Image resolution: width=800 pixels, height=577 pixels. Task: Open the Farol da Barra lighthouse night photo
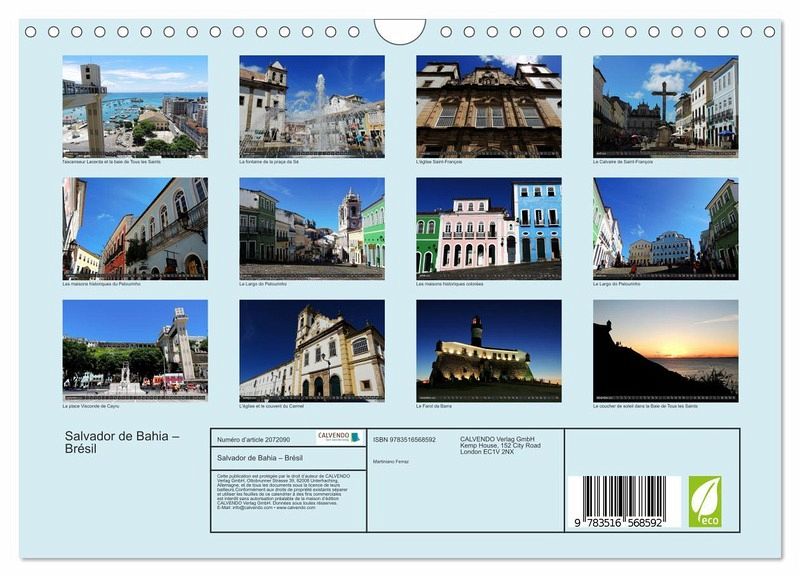pyautogui.click(x=489, y=351)
